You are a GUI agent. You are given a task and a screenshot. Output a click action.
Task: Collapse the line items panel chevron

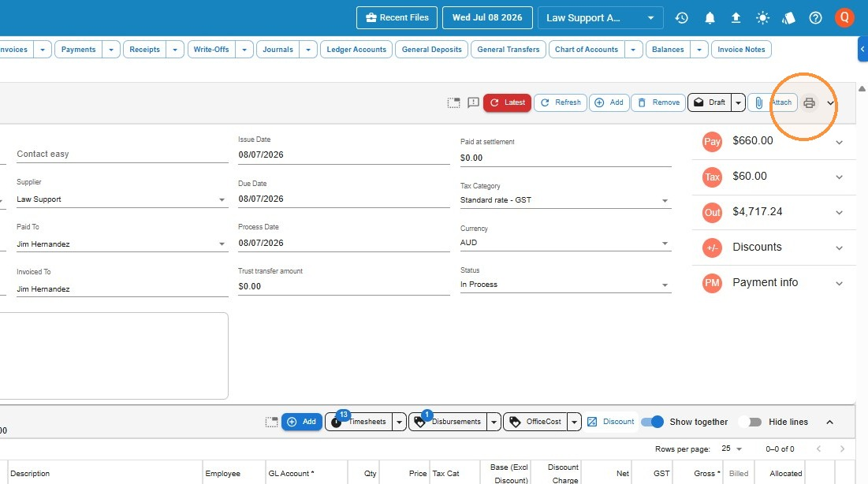[x=830, y=422]
